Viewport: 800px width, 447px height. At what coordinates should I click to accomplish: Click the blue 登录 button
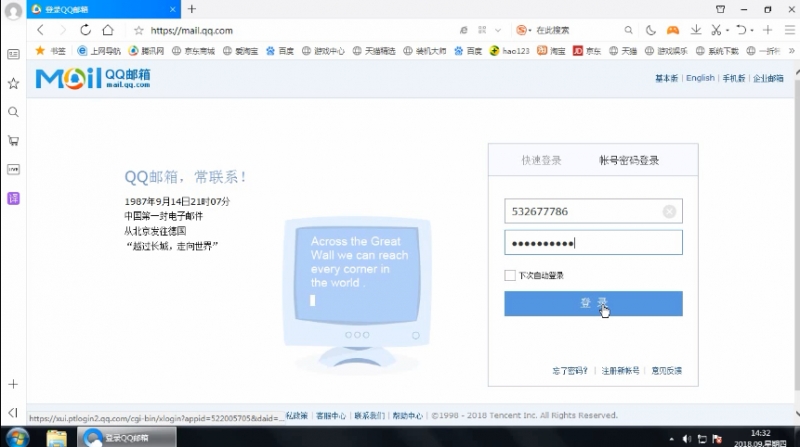pyautogui.click(x=593, y=304)
